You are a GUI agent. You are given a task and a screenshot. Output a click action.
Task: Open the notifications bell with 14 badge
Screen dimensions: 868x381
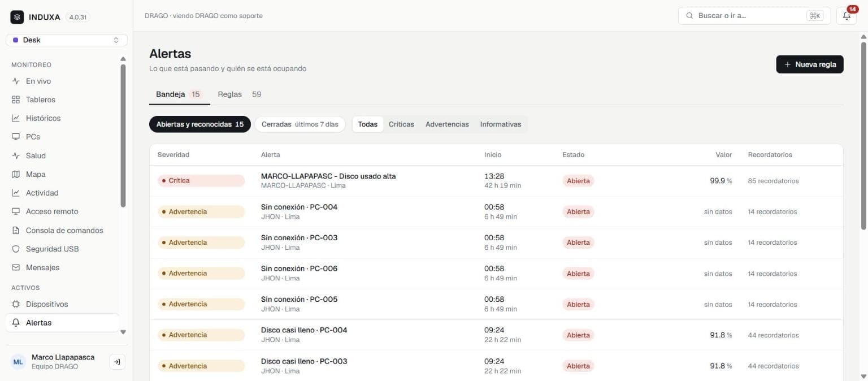pyautogui.click(x=847, y=16)
